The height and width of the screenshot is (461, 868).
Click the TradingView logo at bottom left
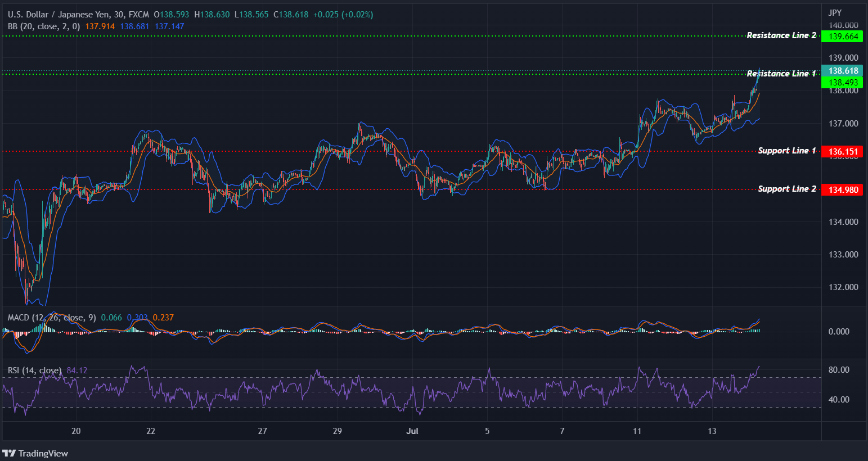35,453
